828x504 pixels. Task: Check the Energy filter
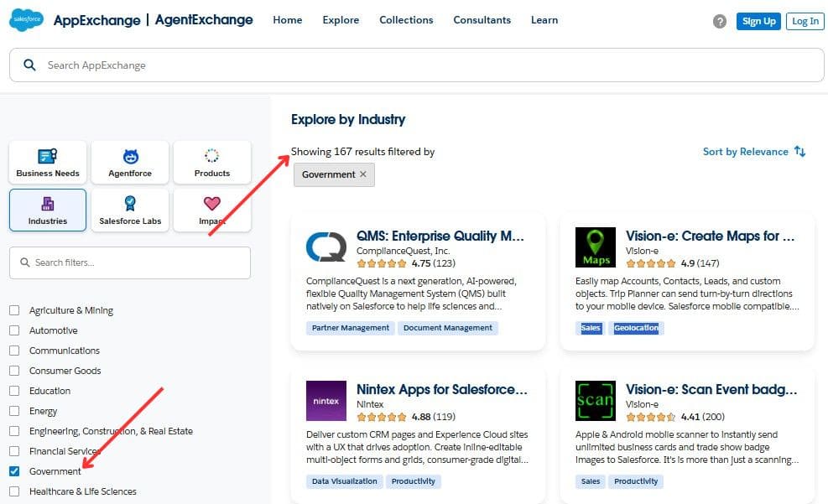[14, 411]
